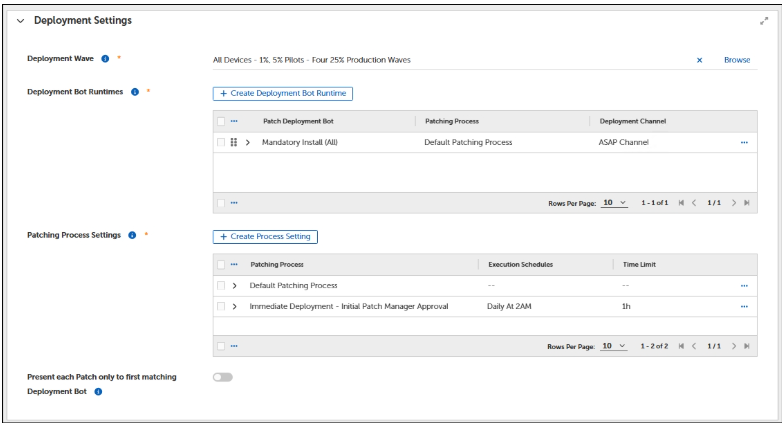
Task: Check the Mandatory Install (All) row checkbox
Action: point(221,143)
